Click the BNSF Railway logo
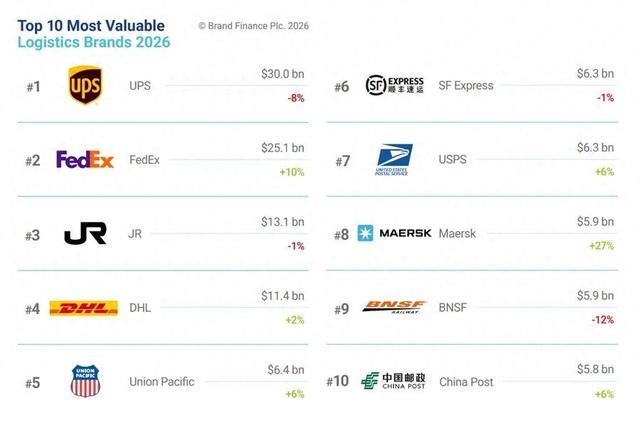 click(x=394, y=307)
